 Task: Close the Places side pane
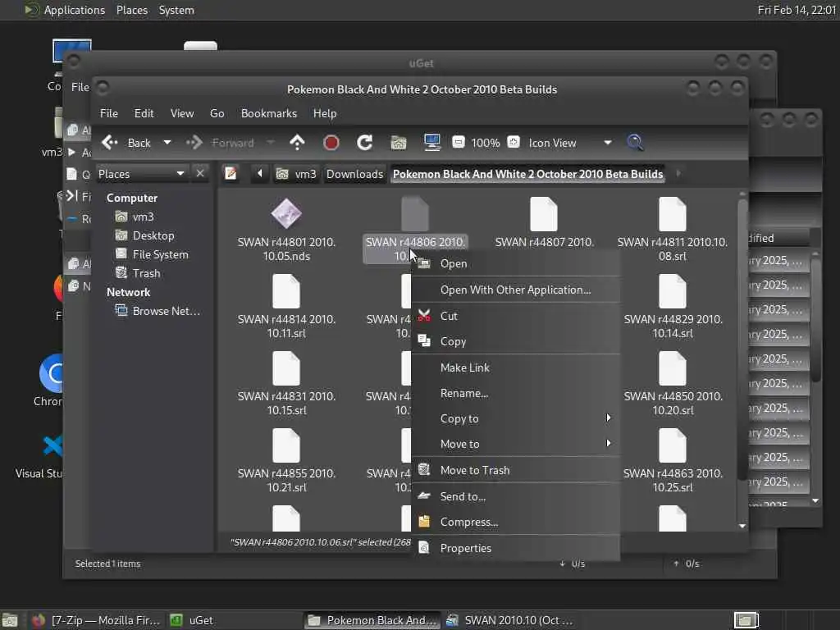[200, 174]
